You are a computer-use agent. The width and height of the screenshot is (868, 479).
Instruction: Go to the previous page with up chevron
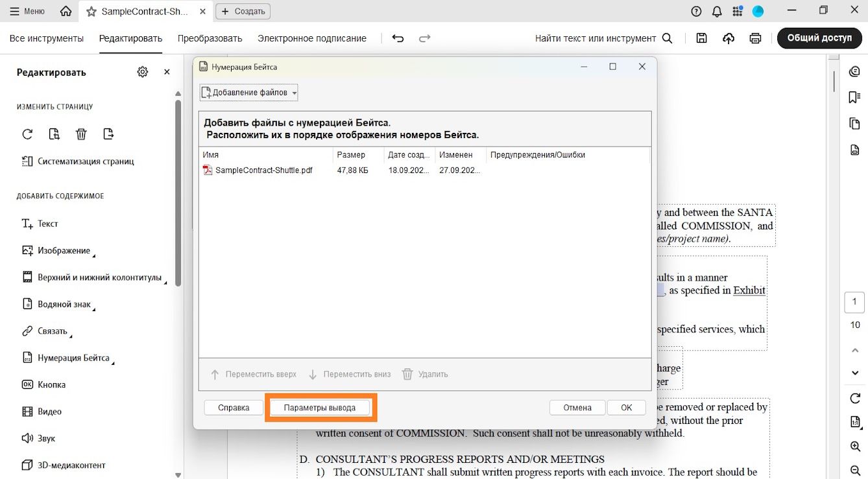[854, 351]
